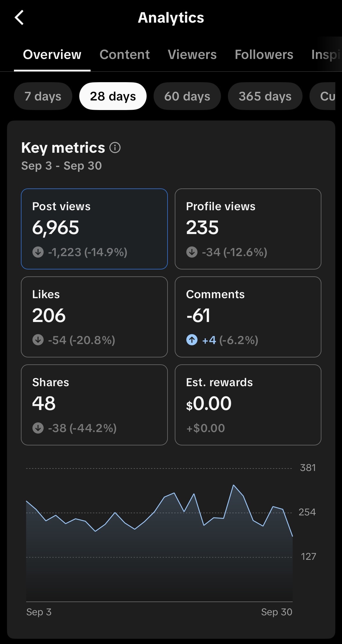
Task: Tap the Shares down-arrow indicator
Action: [x=38, y=428]
